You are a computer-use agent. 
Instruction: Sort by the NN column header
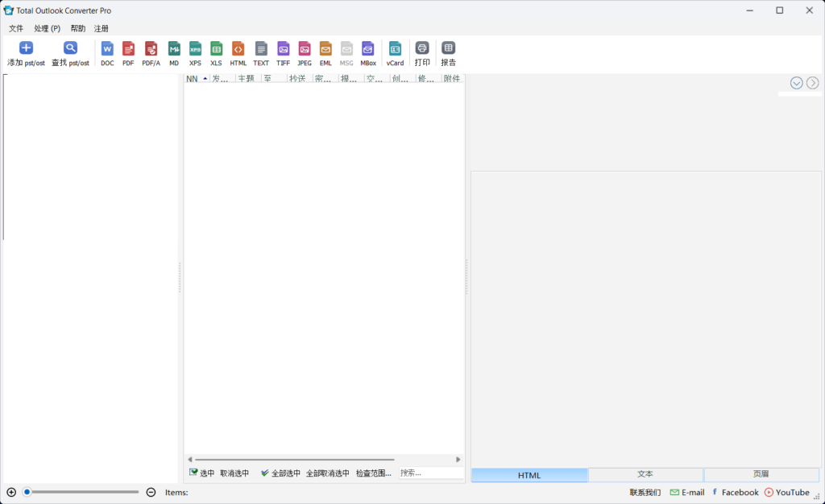pos(197,78)
